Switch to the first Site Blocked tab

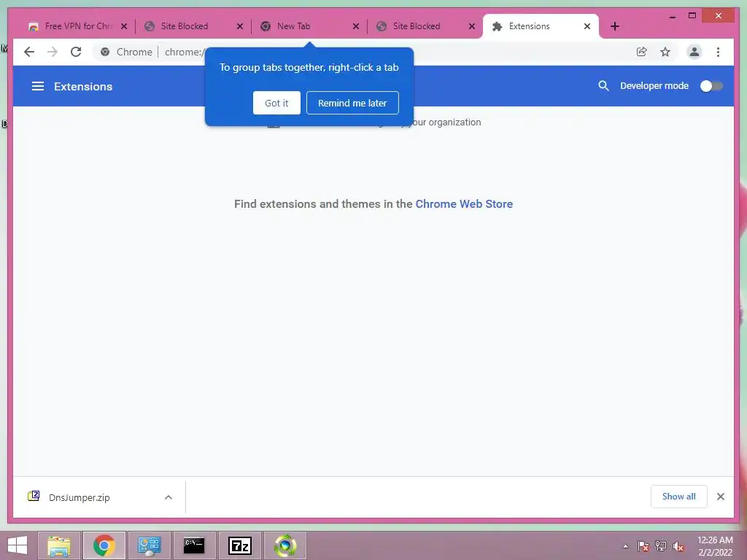(x=190, y=26)
